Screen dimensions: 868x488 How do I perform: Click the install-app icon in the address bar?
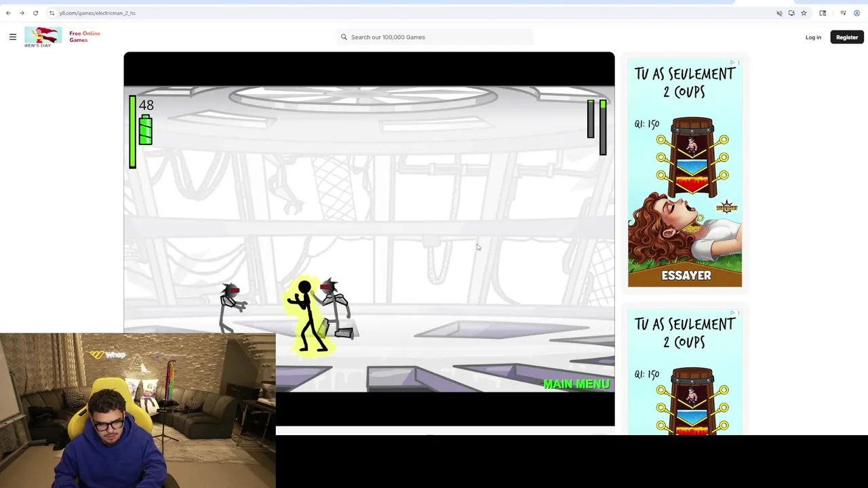(x=791, y=13)
